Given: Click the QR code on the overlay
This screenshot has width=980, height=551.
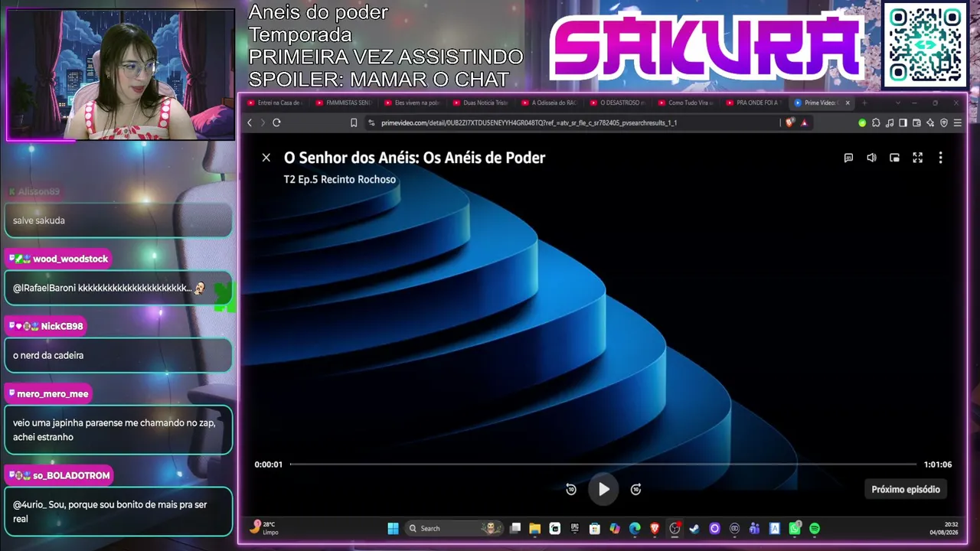Looking at the screenshot, I should point(925,45).
